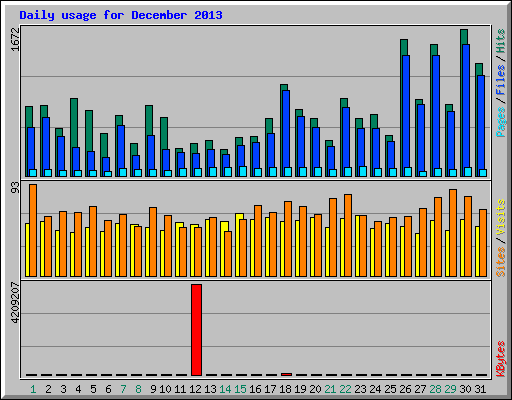Screen dimensions: 512x400
Task: Click green weekend day label "29"
Action: click(x=450, y=389)
